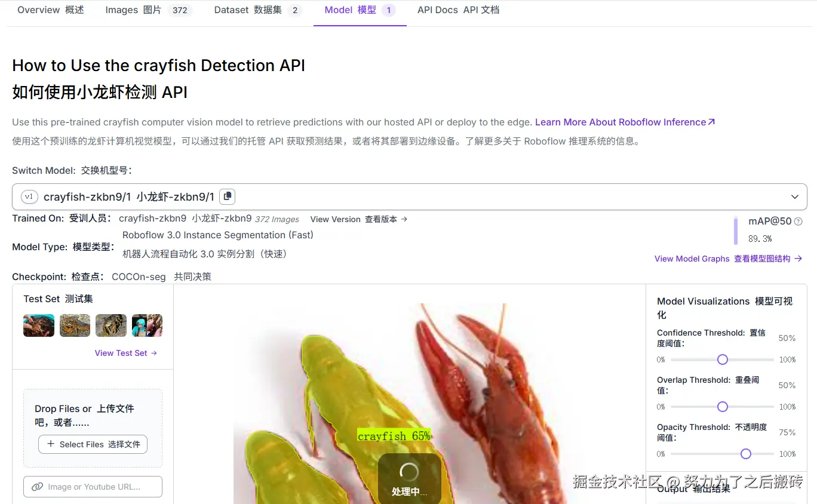Image resolution: width=817 pixels, height=504 pixels.
Task: Click the Opacity Threshold slider handle
Action: [746, 454]
